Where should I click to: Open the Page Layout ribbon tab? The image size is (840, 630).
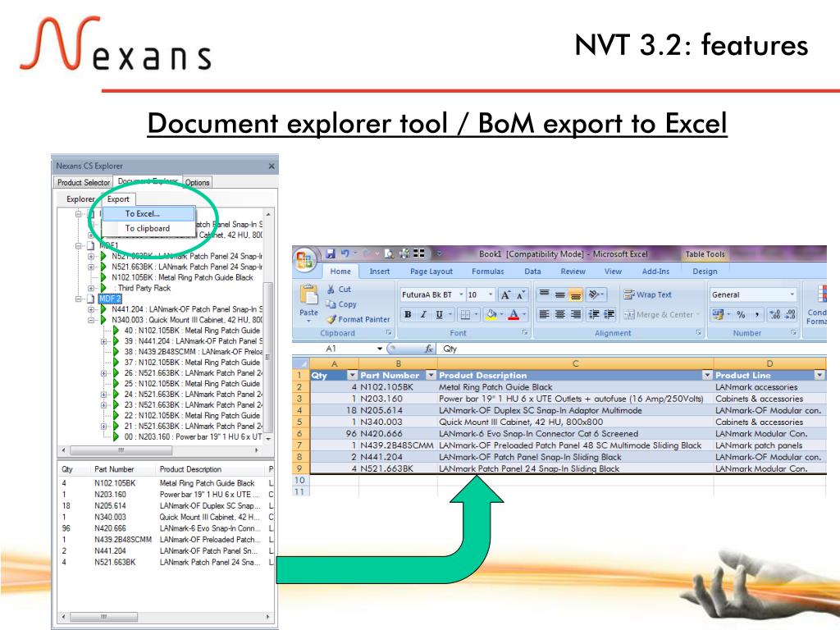tap(431, 272)
